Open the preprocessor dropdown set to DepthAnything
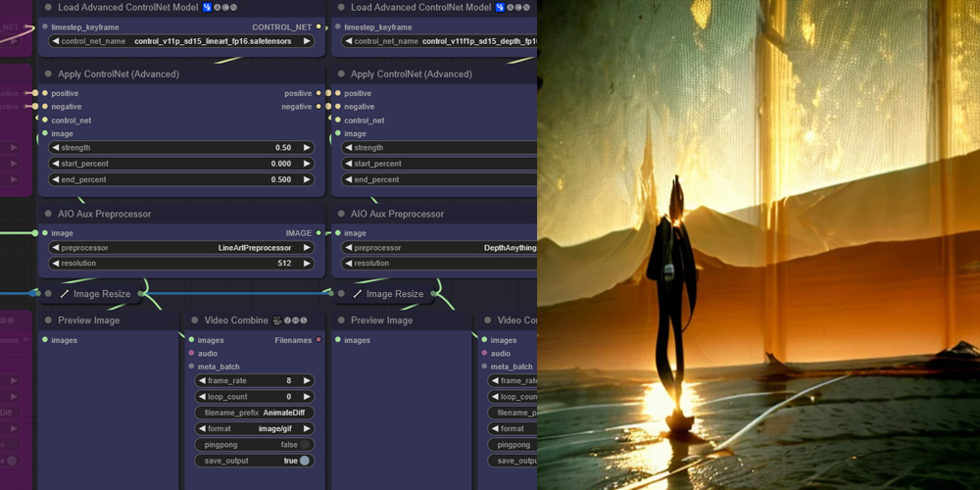The width and height of the screenshot is (980, 490). point(439,248)
